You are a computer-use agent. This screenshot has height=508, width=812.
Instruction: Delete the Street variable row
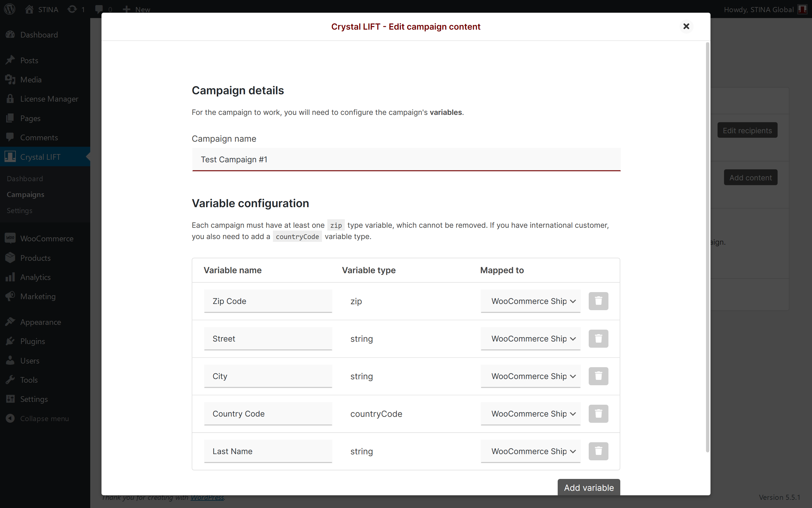click(x=598, y=339)
